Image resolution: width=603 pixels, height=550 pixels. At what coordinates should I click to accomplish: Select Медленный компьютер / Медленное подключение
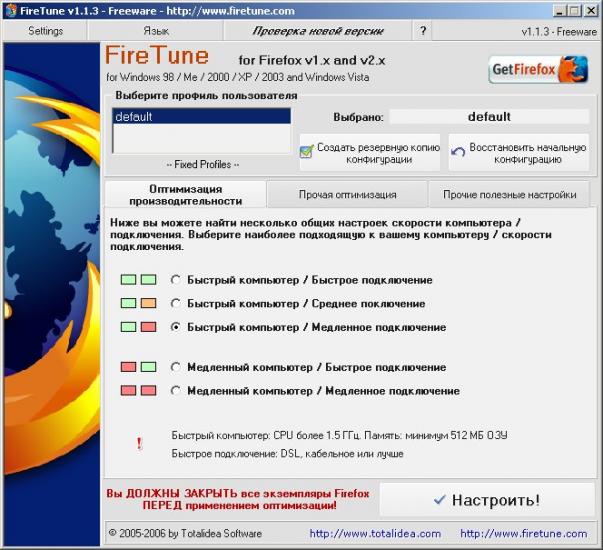tap(176, 391)
